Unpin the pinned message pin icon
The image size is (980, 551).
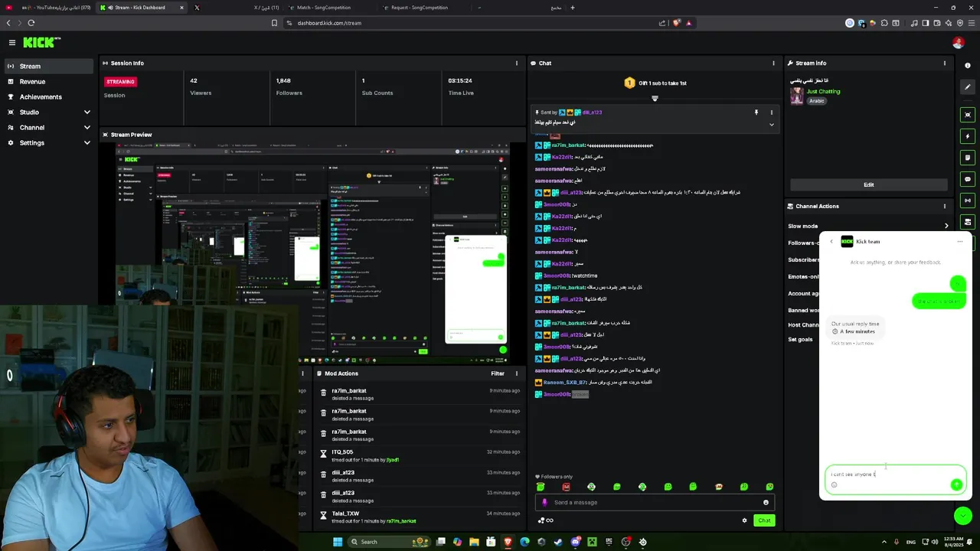click(x=756, y=112)
